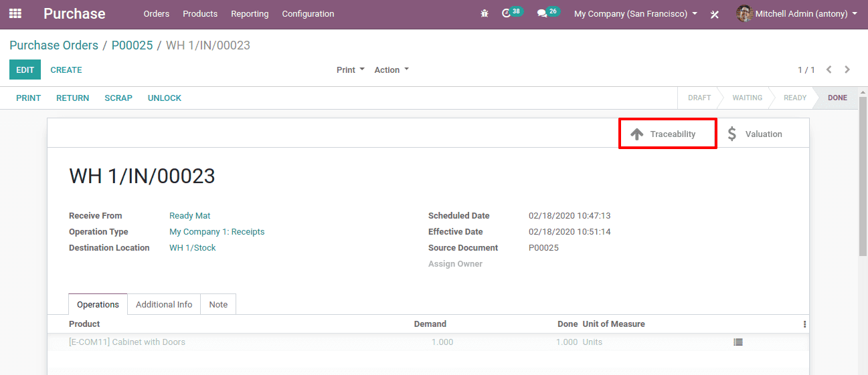This screenshot has width=868, height=375.
Task: Go to previous record arrow
Action: 829,70
